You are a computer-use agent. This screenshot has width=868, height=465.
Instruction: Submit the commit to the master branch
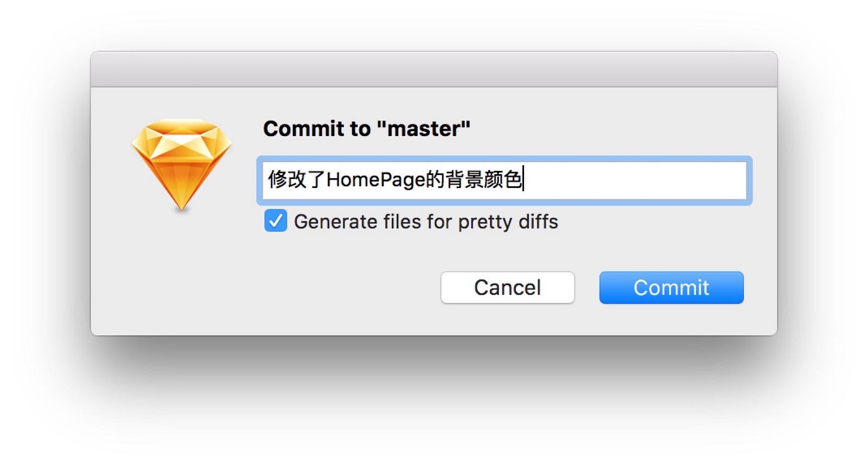tap(671, 287)
